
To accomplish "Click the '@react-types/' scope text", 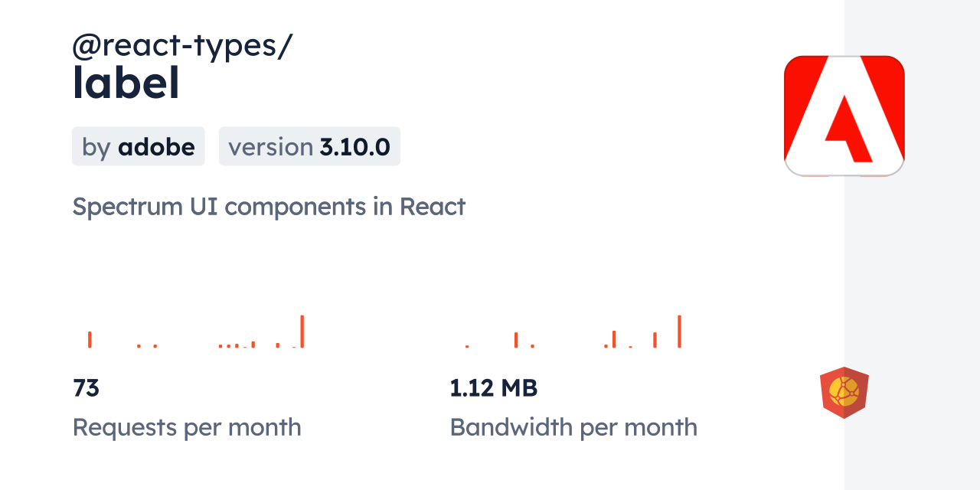I will (x=182, y=47).
